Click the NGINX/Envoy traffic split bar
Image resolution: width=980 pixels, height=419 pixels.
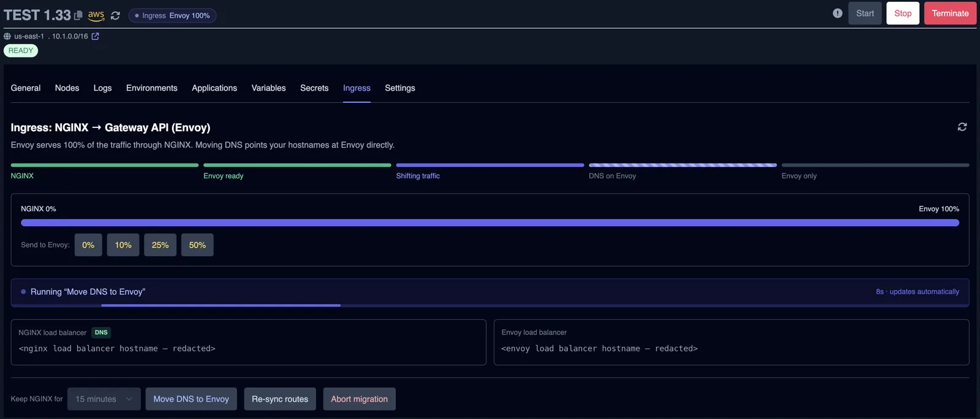tap(490, 223)
